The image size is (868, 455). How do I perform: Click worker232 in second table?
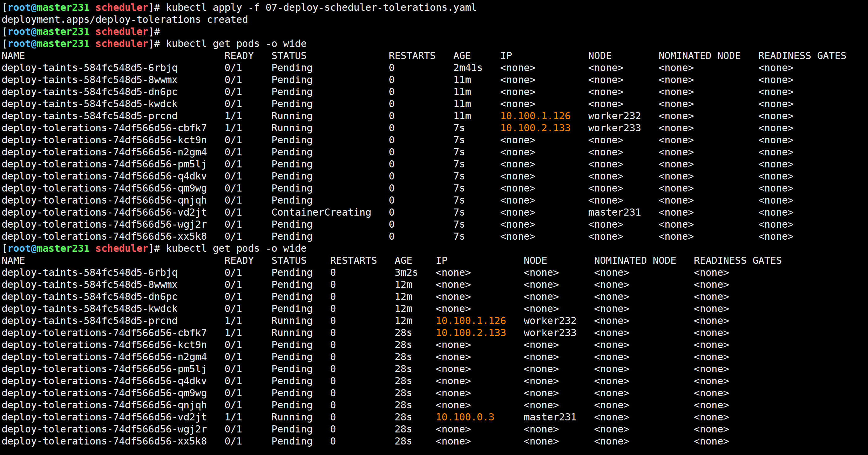(x=550, y=321)
